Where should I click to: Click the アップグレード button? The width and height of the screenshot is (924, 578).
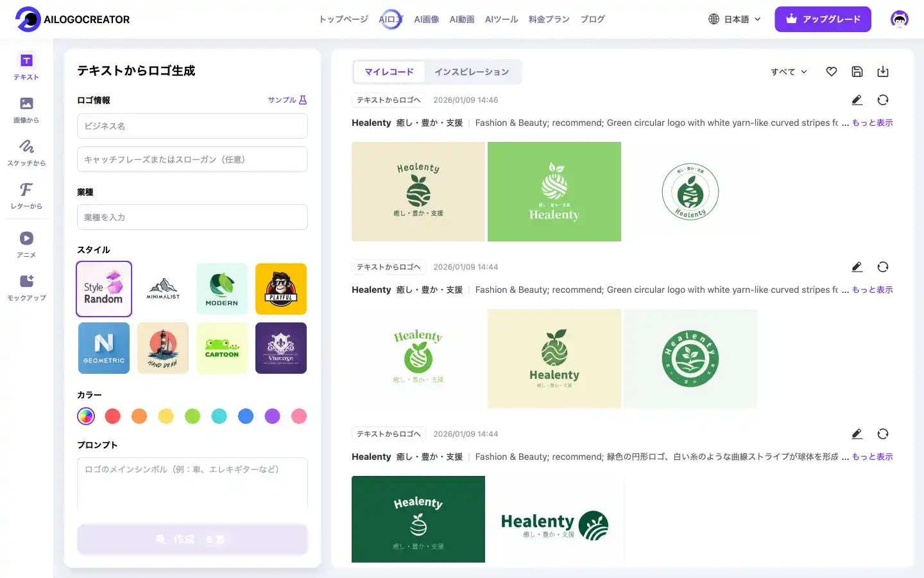[x=823, y=19]
